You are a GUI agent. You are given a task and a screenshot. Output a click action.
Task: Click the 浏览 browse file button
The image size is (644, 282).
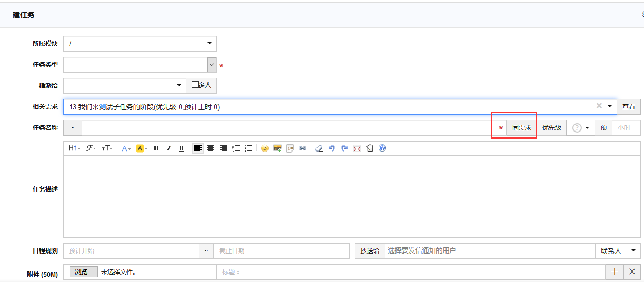tap(84, 272)
